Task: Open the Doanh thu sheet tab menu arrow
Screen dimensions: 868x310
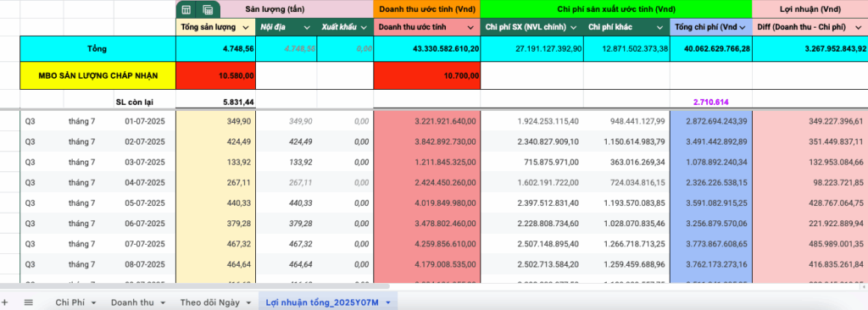Action: click(163, 303)
